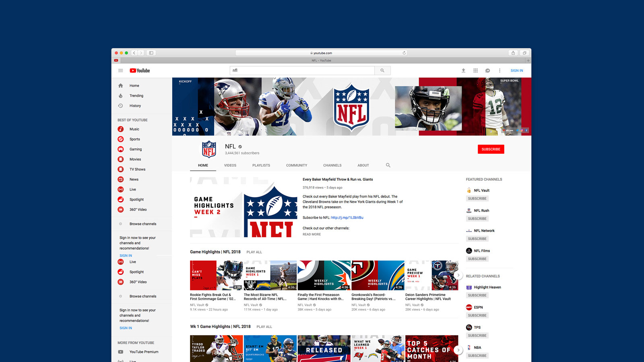The width and height of the screenshot is (644, 362).
Task: Show next videos in Game Highlights row
Action: pos(458,276)
